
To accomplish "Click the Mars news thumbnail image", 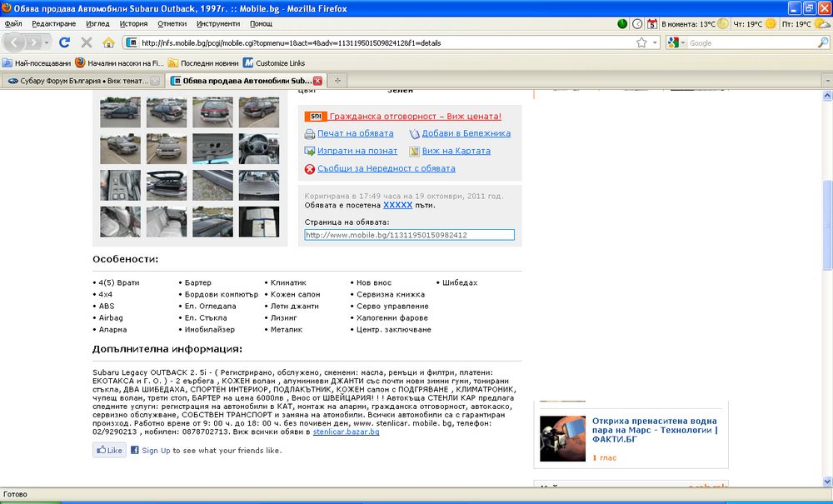I will click(x=562, y=439).
